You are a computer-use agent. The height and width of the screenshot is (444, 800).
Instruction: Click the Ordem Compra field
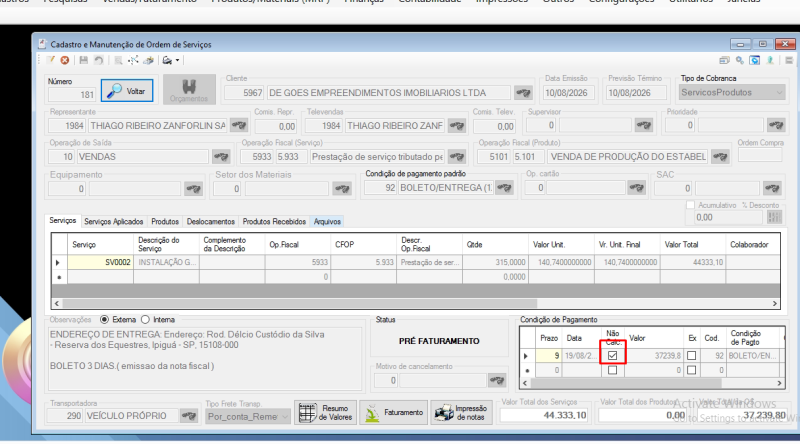760,155
